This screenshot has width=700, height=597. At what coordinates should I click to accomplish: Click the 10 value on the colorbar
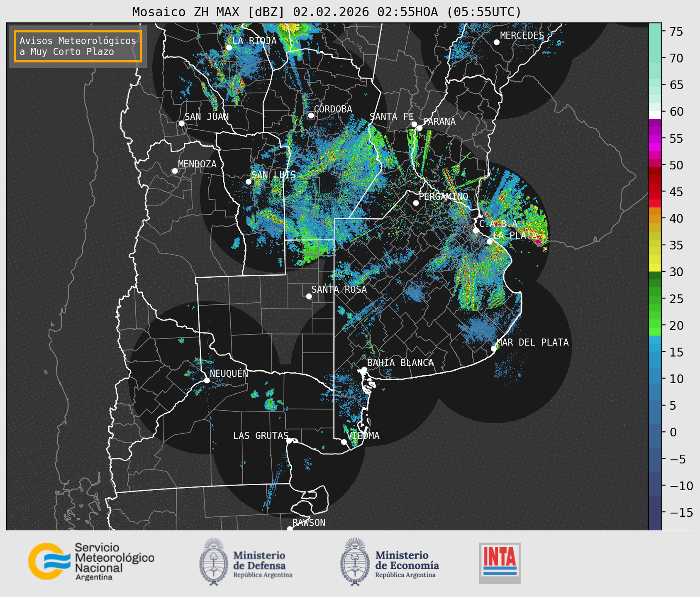point(676,379)
